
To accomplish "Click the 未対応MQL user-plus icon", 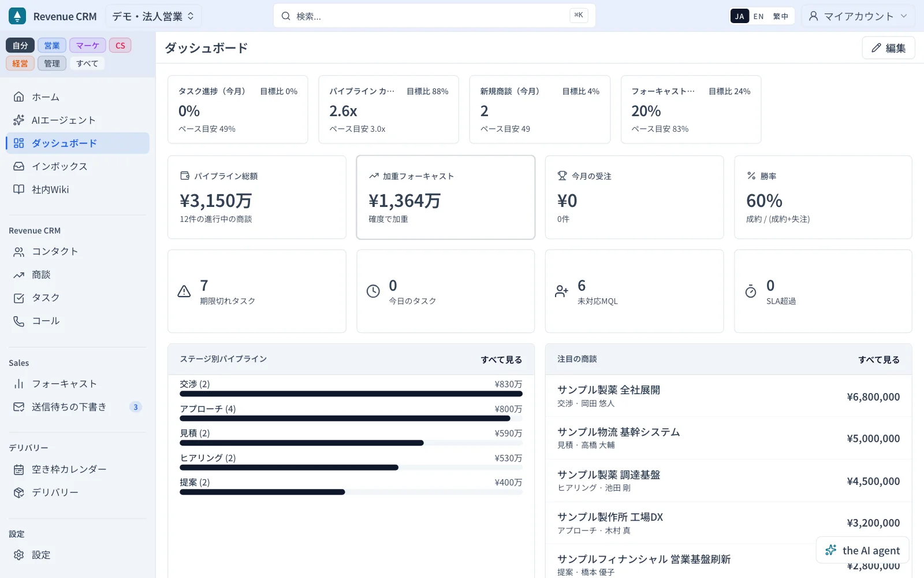I will pyautogui.click(x=562, y=291).
